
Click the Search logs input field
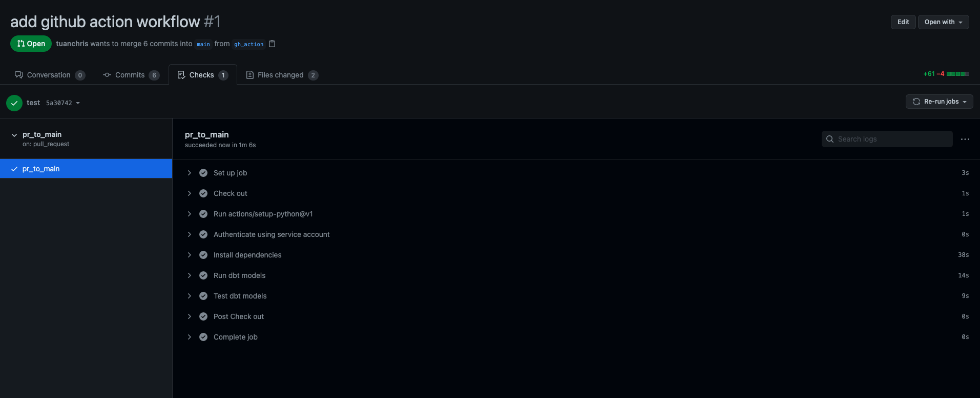click(x=887, y=139)
